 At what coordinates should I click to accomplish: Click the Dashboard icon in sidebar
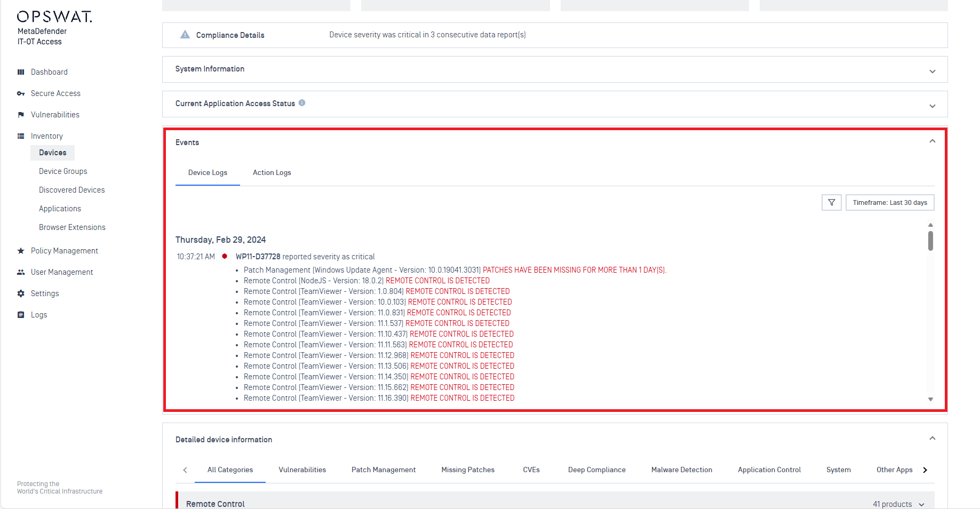click(21, 72)
